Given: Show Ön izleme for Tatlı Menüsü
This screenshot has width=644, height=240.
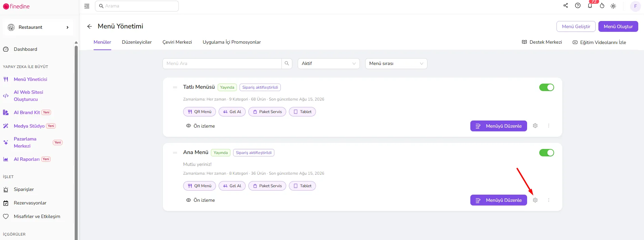Looking at the screenshot, I should click(x=200, y=126).
